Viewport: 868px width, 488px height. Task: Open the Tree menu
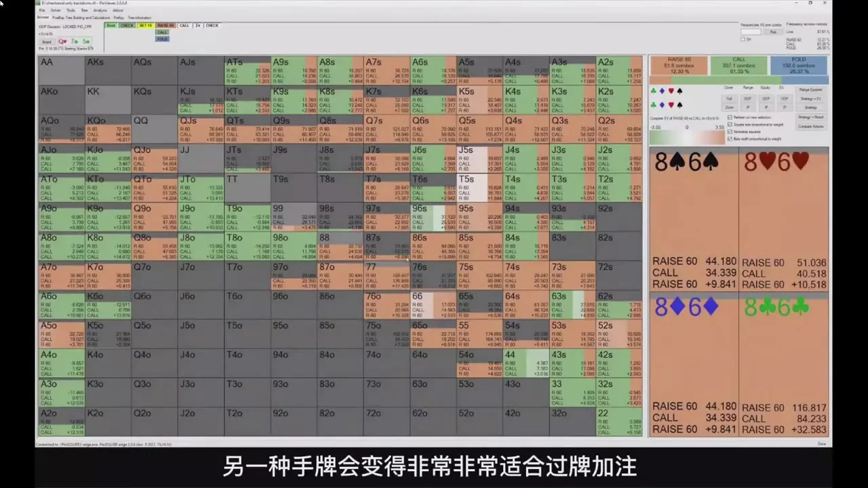[84, 11]
